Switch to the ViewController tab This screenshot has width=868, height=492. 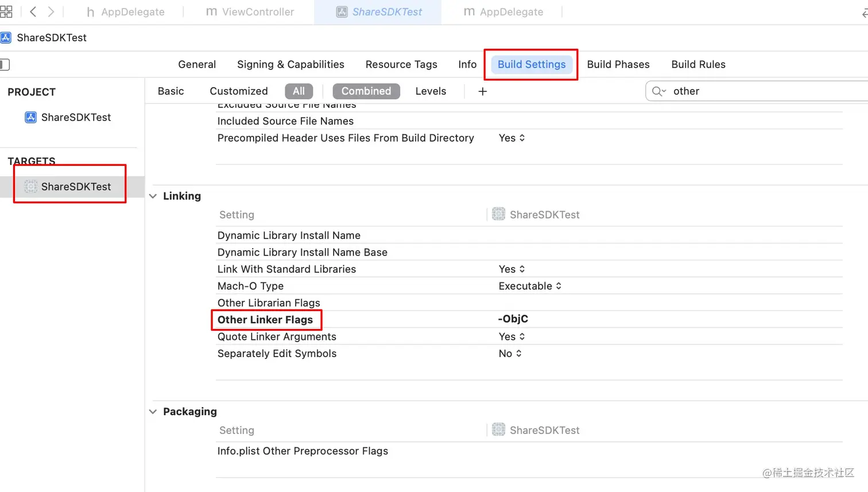[x=250, y=12]
